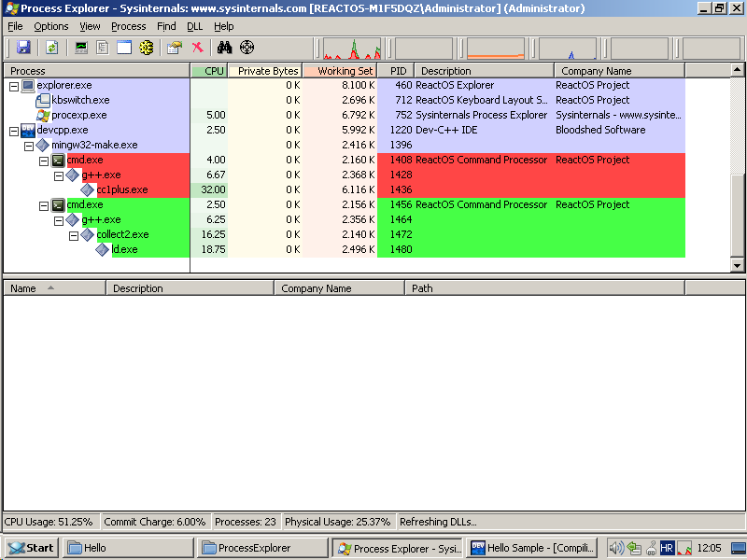The image size is (747, 560).
Task: Switch to Hello folder taskbar button
Action: pyautogui.click(x=128, y=548)
